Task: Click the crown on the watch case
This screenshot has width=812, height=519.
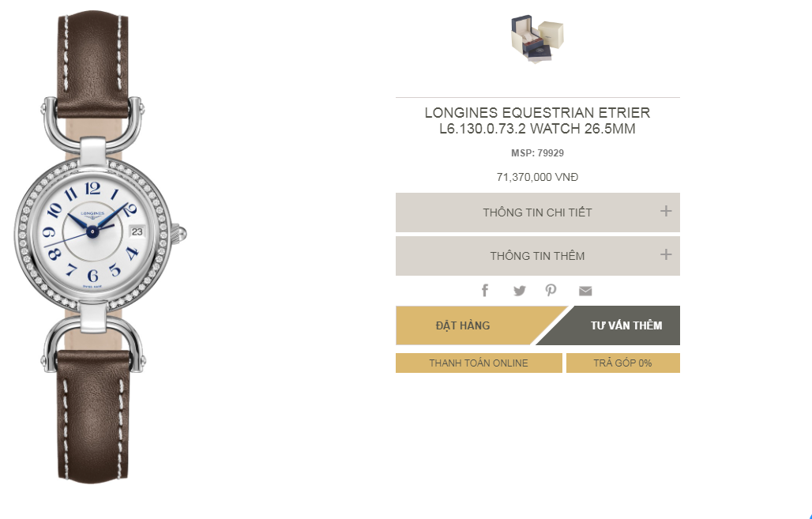Action: click(179, 233)
